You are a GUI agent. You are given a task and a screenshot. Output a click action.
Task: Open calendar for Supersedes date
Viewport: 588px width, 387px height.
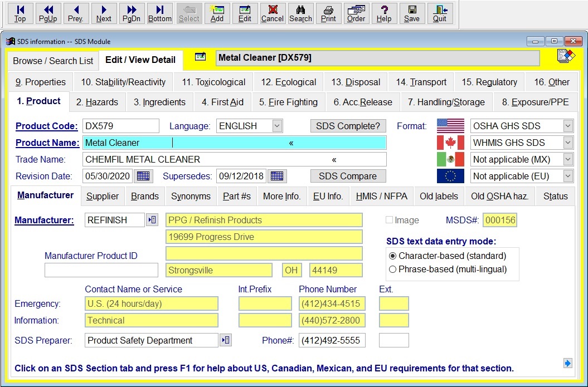click(x=277, y=176)
